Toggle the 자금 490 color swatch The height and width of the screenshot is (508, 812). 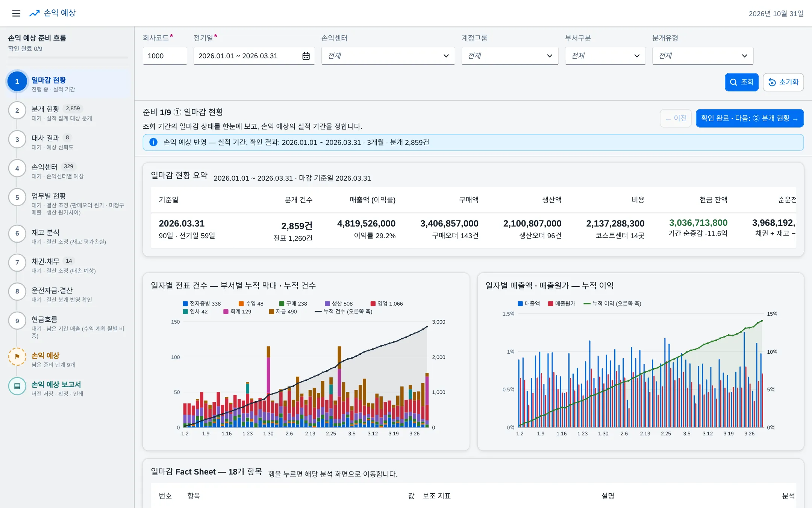[271, 312]
